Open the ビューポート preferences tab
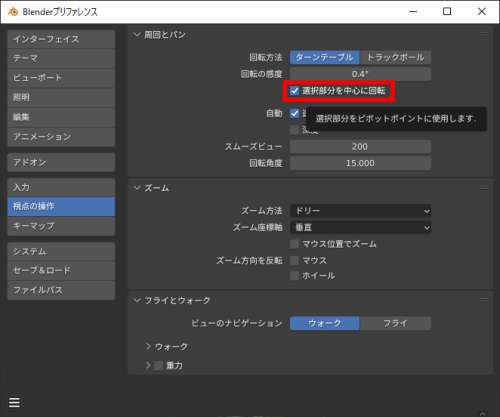The height and width of the screenshot is (417, 500). point(61,78)
